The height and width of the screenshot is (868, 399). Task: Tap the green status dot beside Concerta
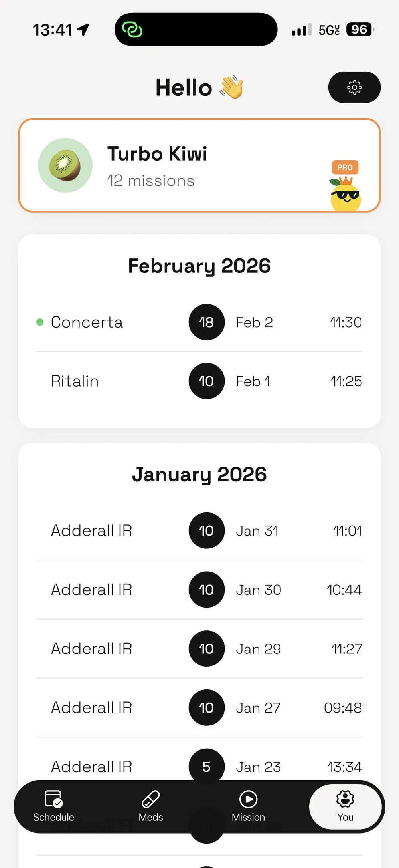[40, 322]
